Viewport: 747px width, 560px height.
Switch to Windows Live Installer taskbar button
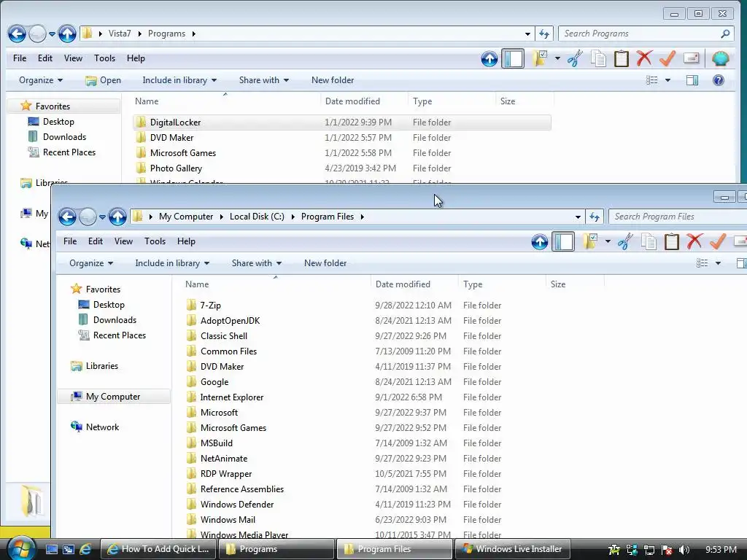click(x=513, y=549)
